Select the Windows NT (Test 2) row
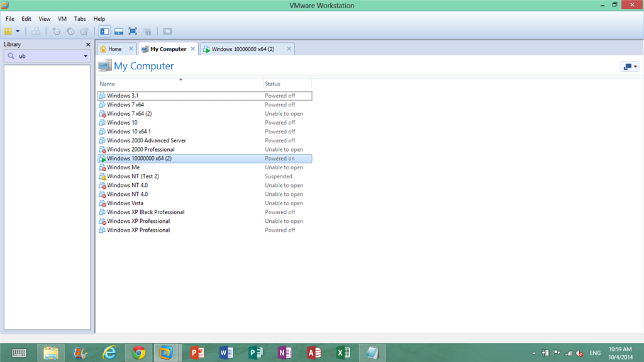 click(x=205, y=176)
